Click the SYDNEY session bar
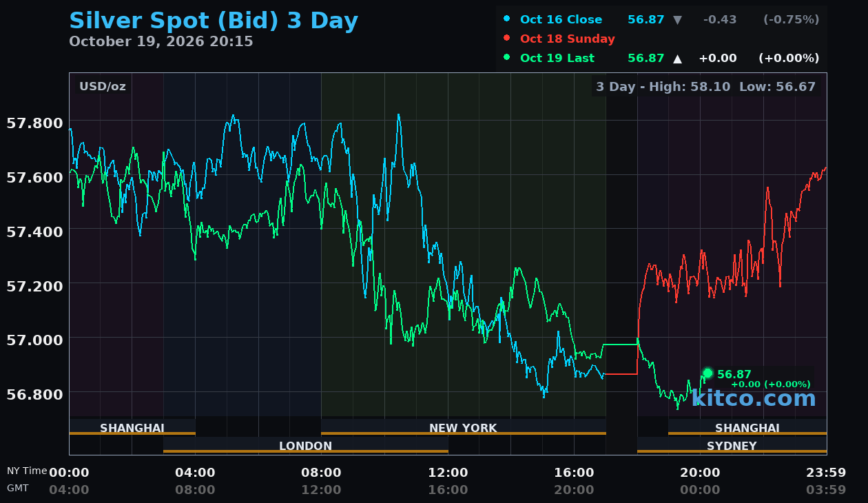 click(x=732, y=445)
